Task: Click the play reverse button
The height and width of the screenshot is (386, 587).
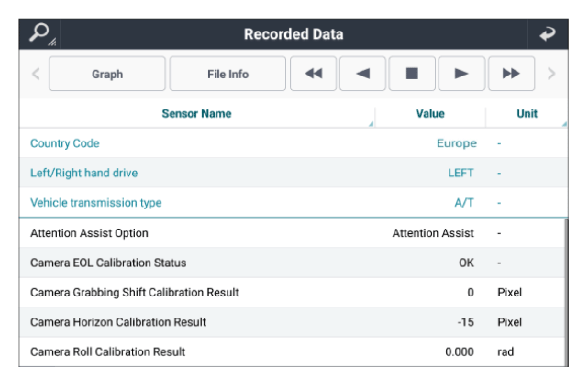Action: [362, 73]
